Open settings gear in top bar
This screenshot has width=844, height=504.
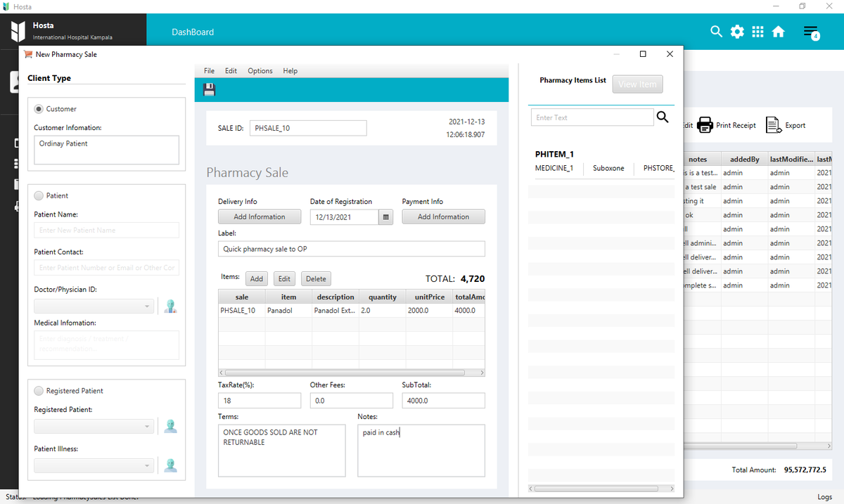pos(737,32)
